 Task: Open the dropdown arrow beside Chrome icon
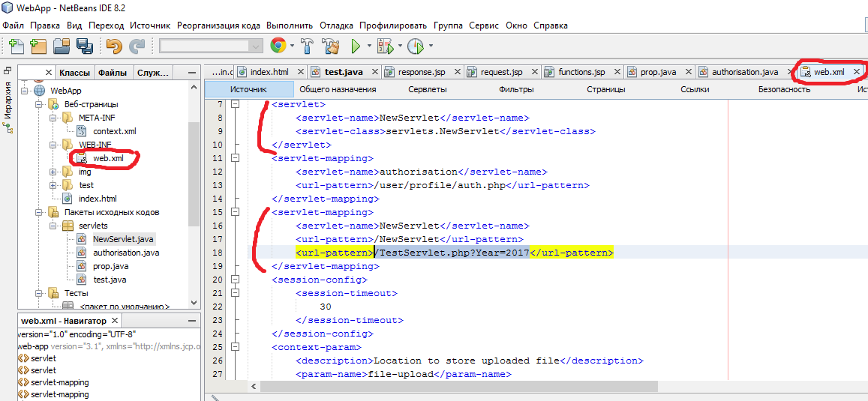(292, 46)
